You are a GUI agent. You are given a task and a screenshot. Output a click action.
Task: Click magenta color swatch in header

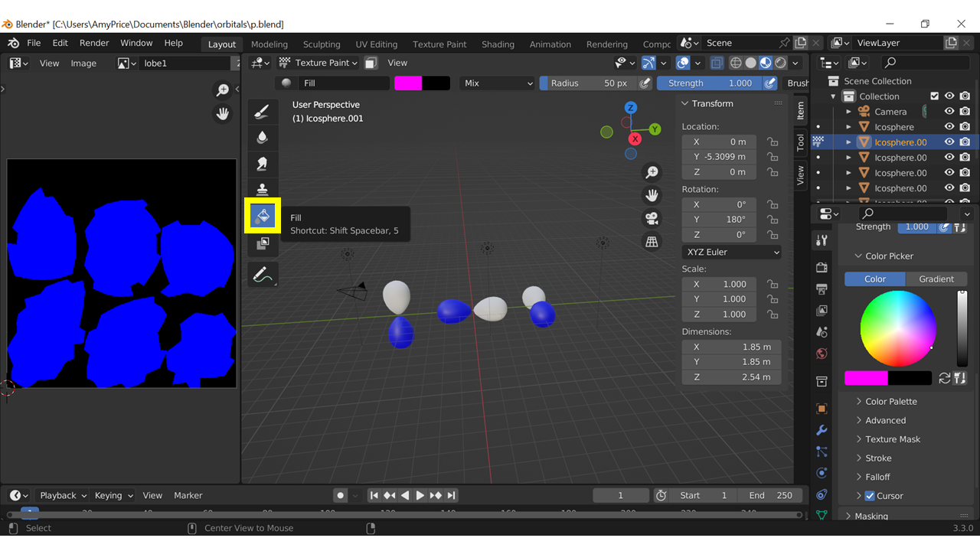point(408,83)
